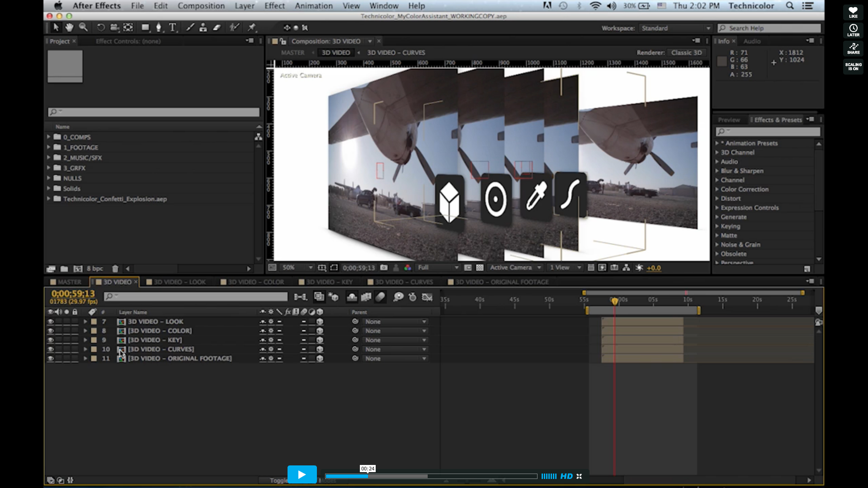The width and height of the screenshot is (868, 488).
Task: Click the project flowchart view icon
Action: [x=258, y=136]
